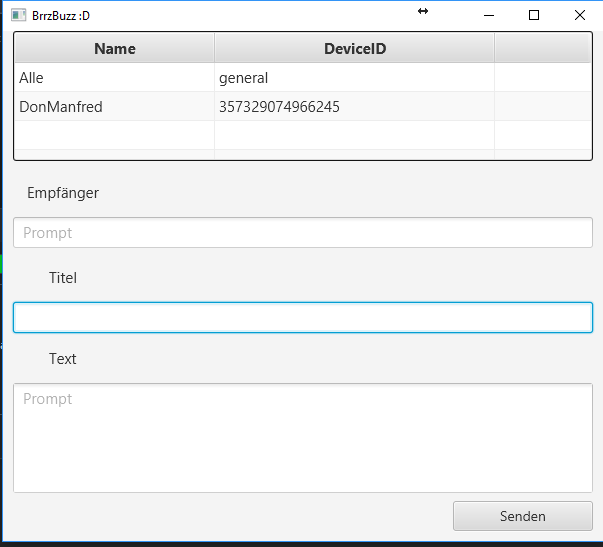This screenshot has width=603, height=547.
Task: Sort table by the Name column header
Action: click(114, 48)
